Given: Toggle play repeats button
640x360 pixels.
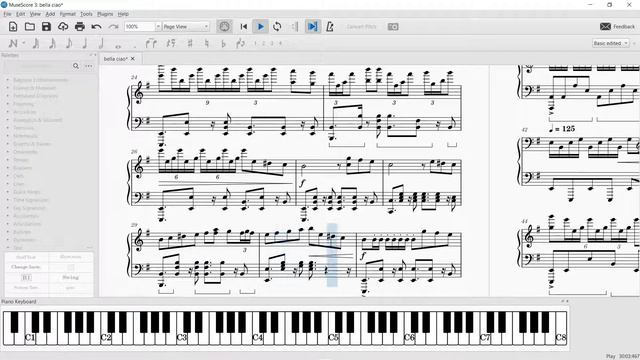Looking at the screenshot, I should point(295,27).
